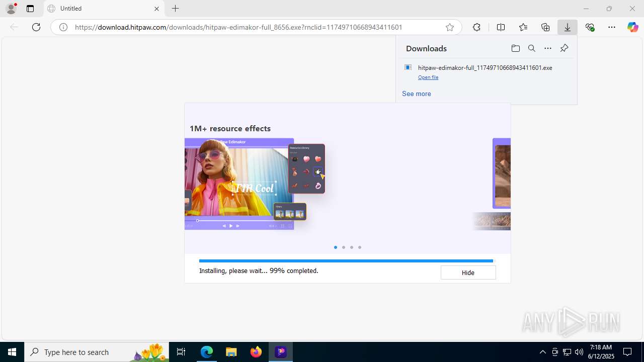Select the second carousel dot
Screen dimensions: 644x362
(344, 247)
